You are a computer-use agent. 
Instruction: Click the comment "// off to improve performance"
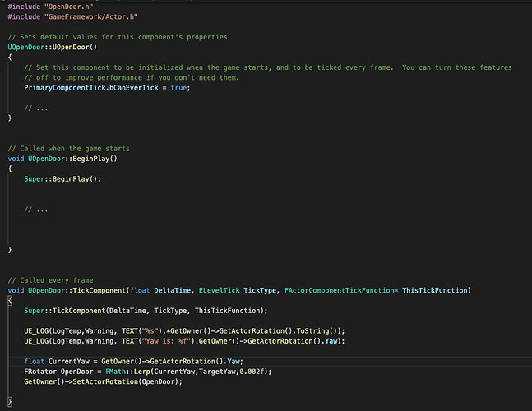[x=132, y=77]
